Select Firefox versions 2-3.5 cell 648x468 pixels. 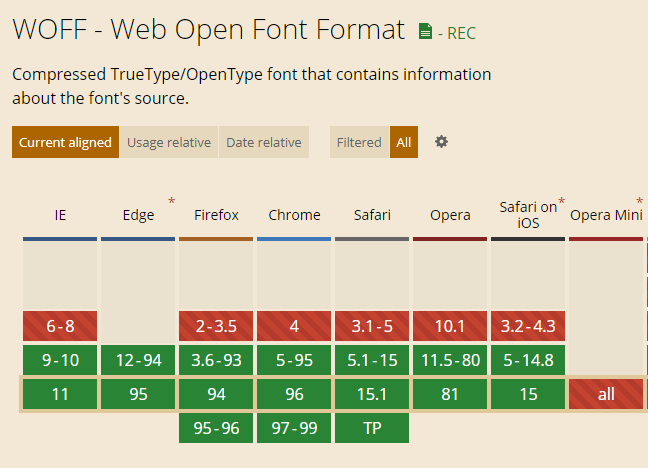pyautogui.click(x=216, y=326)
